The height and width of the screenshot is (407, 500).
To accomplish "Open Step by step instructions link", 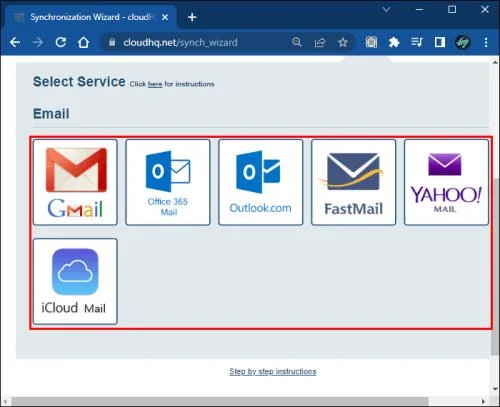I will click(x=273, y=371).
